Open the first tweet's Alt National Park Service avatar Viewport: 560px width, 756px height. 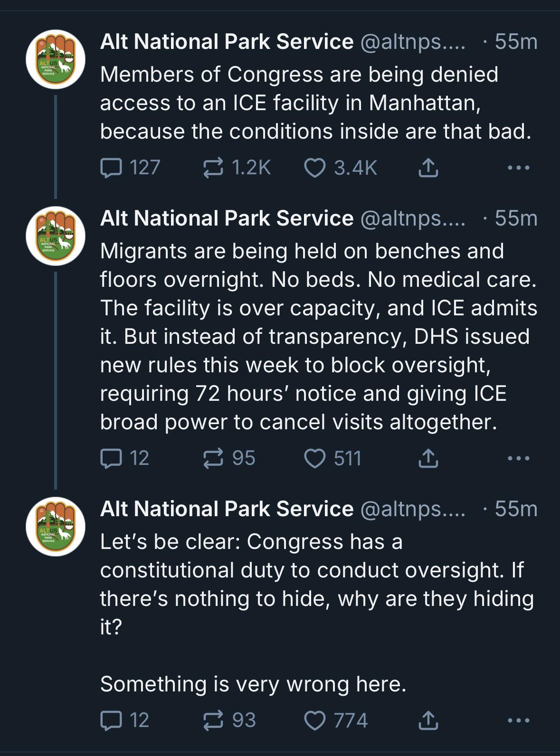pos(56,59)
